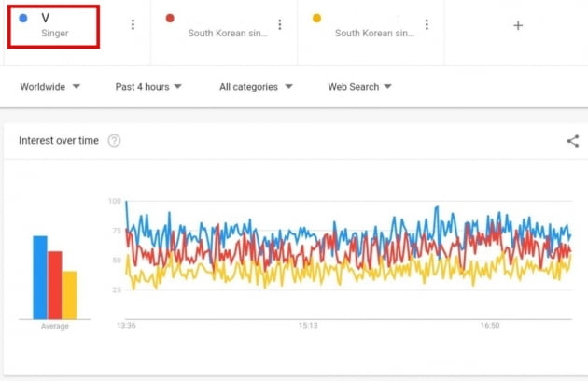Add a comparison term with plus icon
588x381 pixels.
(x=518, y=25)
